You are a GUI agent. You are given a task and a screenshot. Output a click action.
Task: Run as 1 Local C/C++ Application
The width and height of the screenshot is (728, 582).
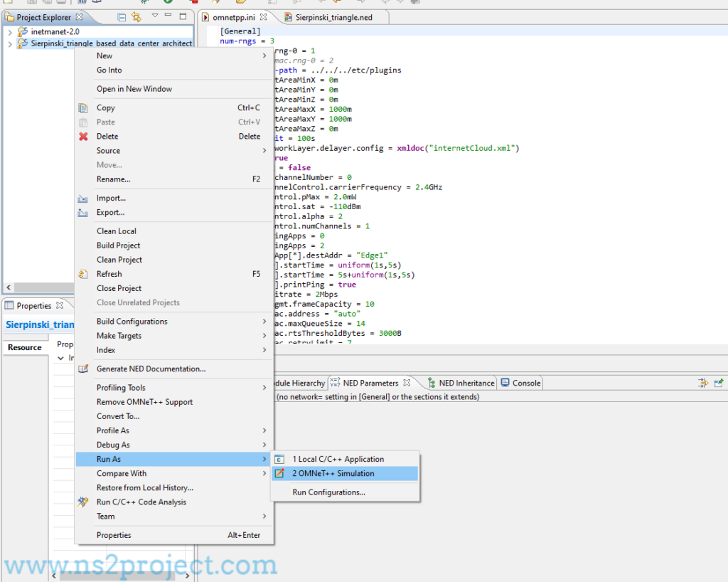click(345, 460)
